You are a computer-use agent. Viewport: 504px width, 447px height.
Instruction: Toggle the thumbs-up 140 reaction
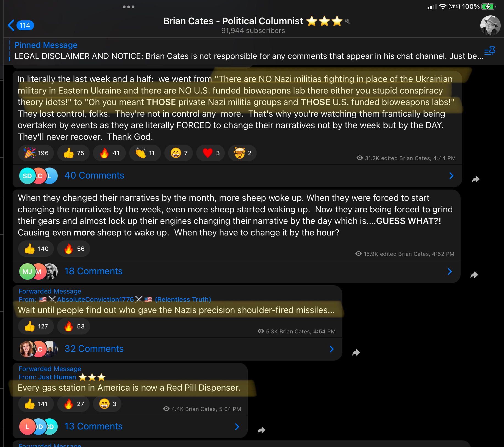coord(36,249)
